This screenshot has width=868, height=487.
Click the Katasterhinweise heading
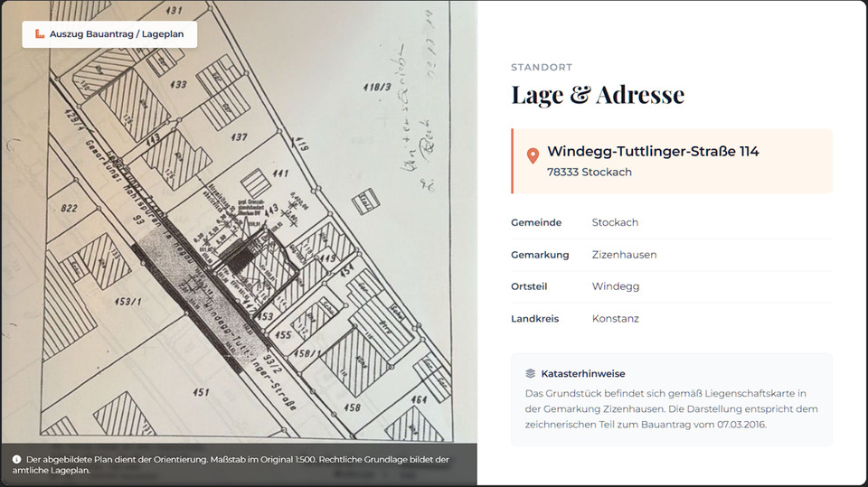pos(582,373)
